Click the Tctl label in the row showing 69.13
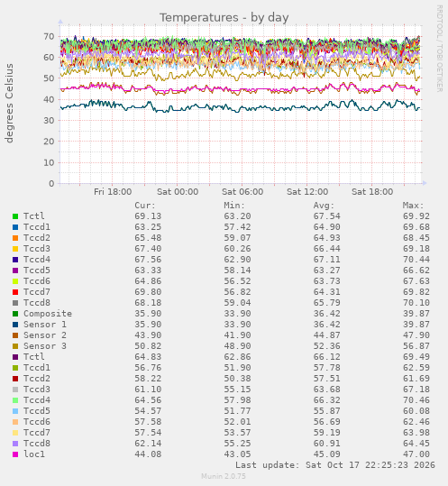The image size is (448, 486). point(34,216)
